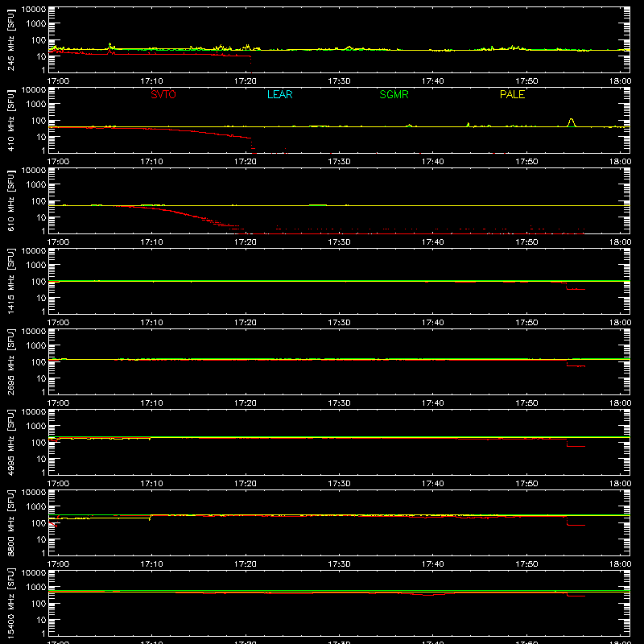Select the 1415 MHz [SFU] axis label
This screenshot has width=644, height=644.
point(11,281)
